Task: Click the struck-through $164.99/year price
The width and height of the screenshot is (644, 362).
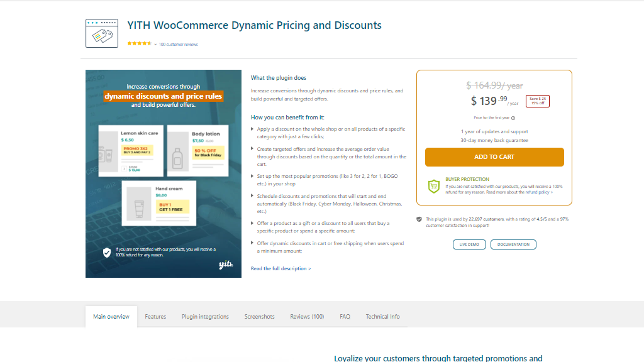Action: tap(494, 85)
